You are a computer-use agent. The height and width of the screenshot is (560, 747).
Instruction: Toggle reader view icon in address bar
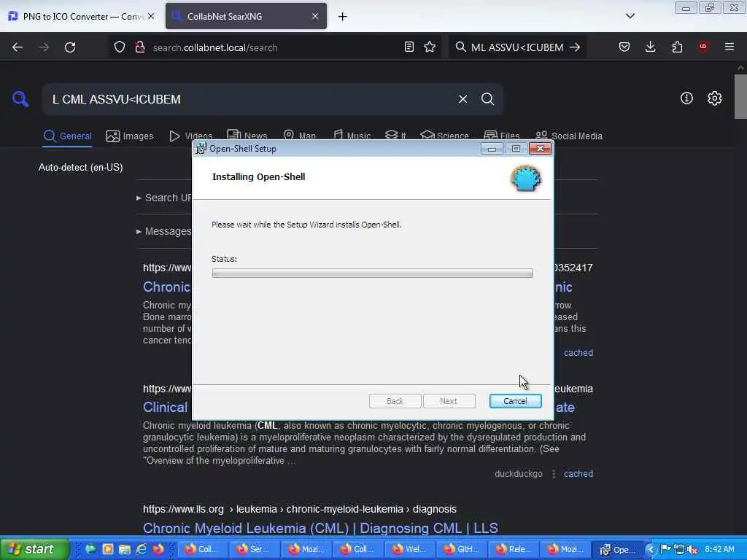tap(409, 47)
